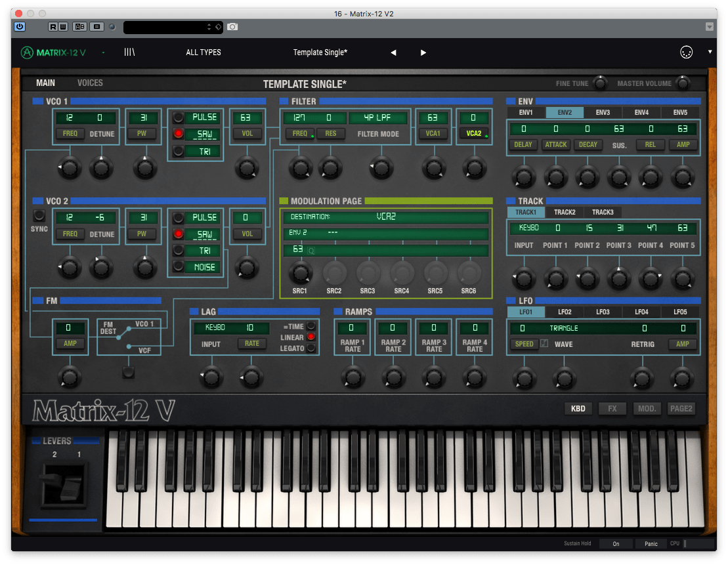Viewport: 728px width, 565px height.
Task: Click the Template Single* preset name
Action: tap(320, 52)
